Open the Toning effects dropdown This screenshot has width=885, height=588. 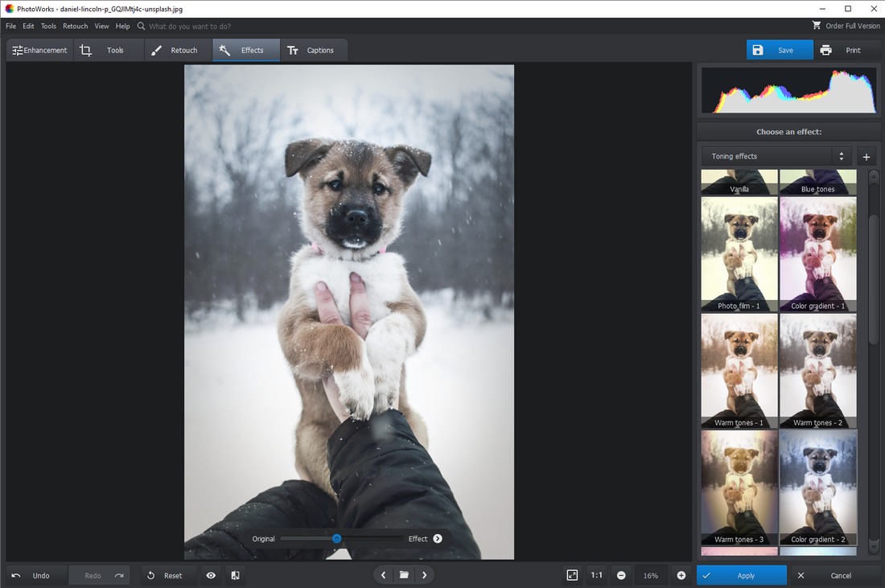pos(776,157)
